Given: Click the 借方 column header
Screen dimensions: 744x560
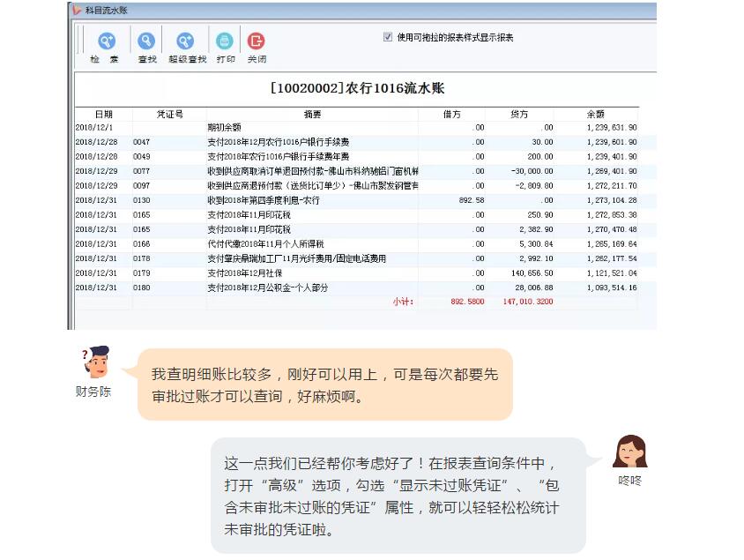Looking at the screenshot, I should [x=451, y=114].
